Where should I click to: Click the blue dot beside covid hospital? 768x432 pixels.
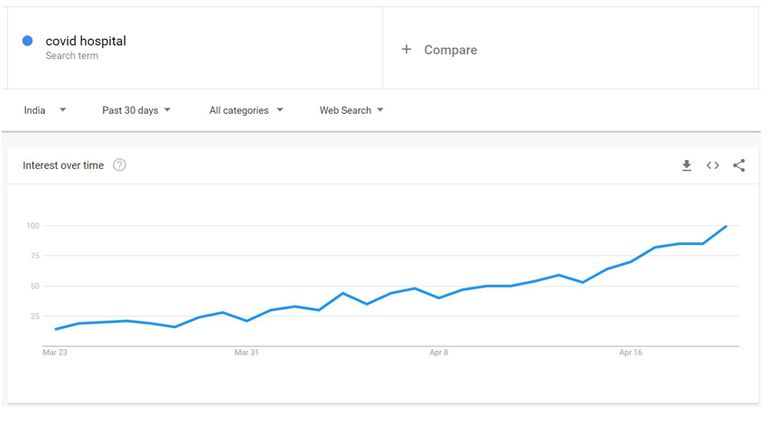(x=27, y=41)
